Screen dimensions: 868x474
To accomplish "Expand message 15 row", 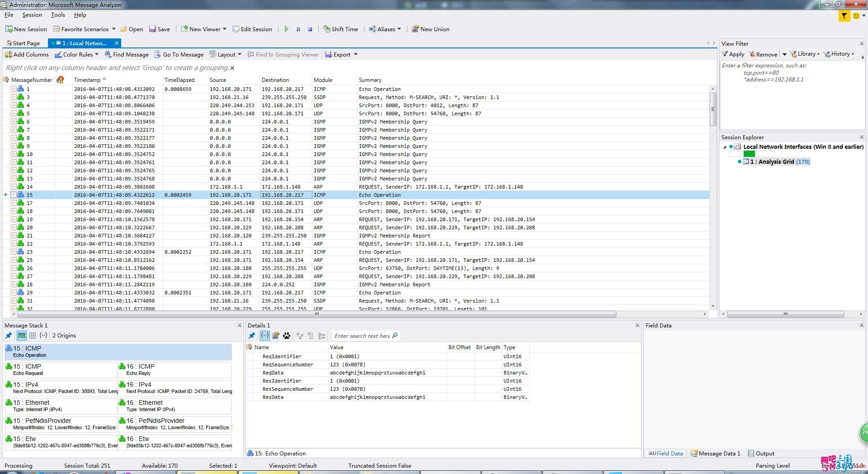I will pos(14,195).
